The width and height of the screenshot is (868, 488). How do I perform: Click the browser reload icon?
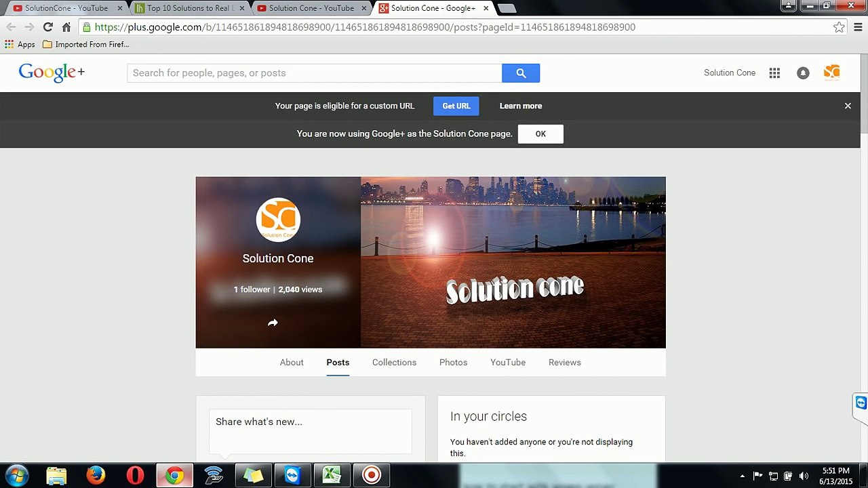tap(47, 27)
